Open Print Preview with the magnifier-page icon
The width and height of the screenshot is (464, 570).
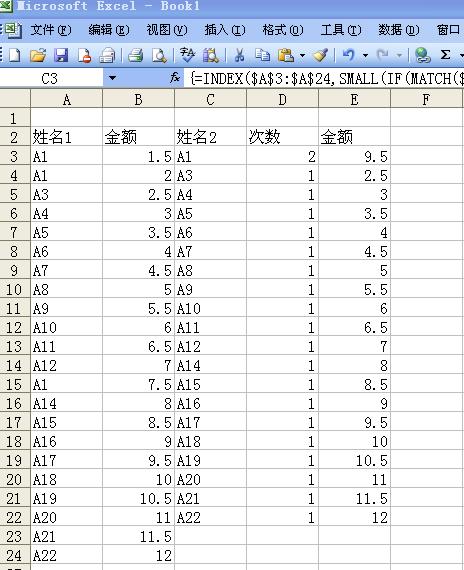tap(159, 56)
